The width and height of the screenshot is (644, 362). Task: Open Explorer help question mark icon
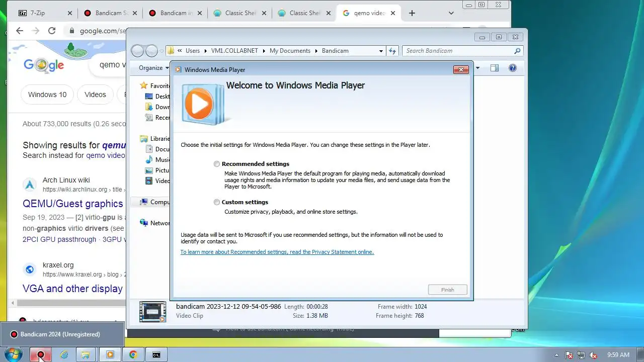513,68
